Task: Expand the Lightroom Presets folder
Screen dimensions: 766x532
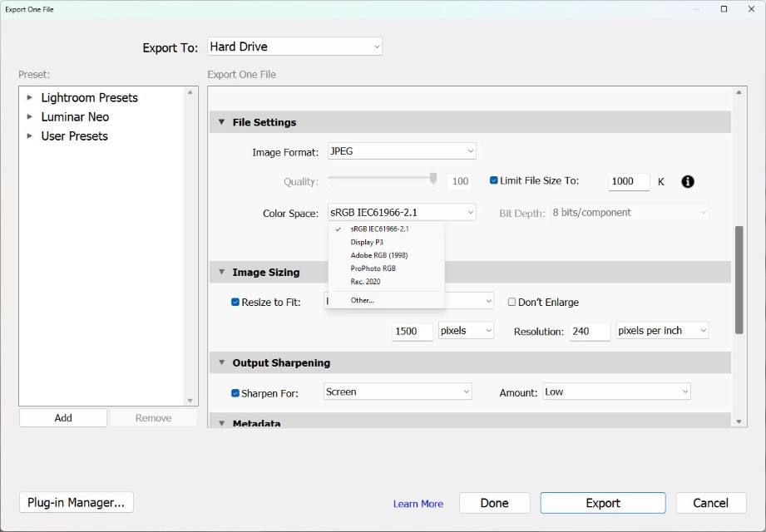Action: click(30, 97)
